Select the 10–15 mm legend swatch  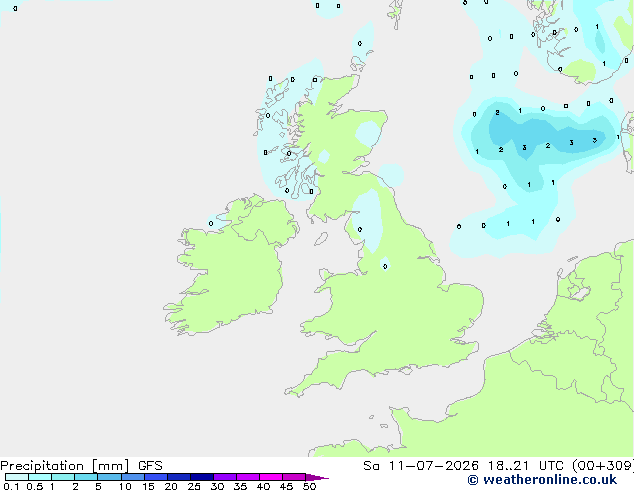tap(133, 477)
